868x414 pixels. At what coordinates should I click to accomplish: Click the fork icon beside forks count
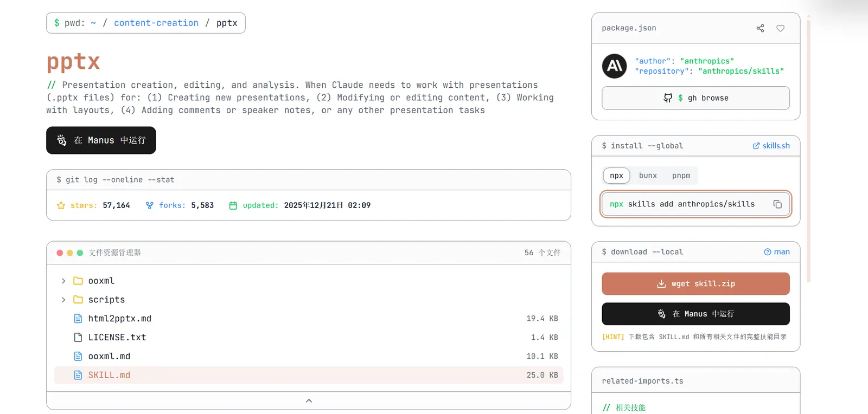pos(150,205)
